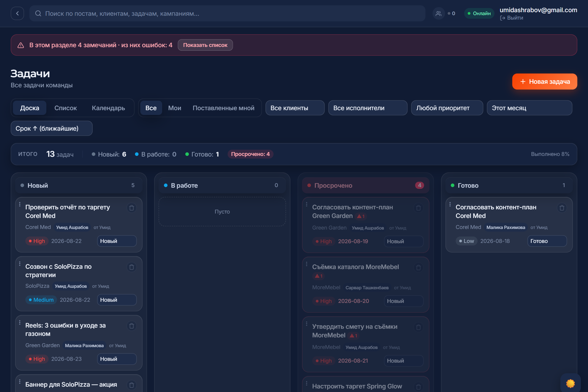Delete done task 'Согласовать контент-план Corel Med'
The height and width of the screenshot is (392, 588).
point(562,208)
